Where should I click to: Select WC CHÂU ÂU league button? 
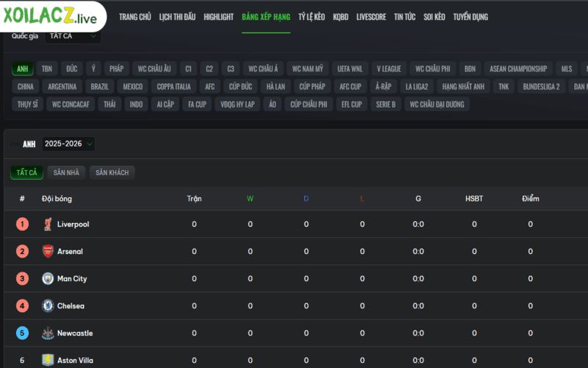click(x=154, y=68)
